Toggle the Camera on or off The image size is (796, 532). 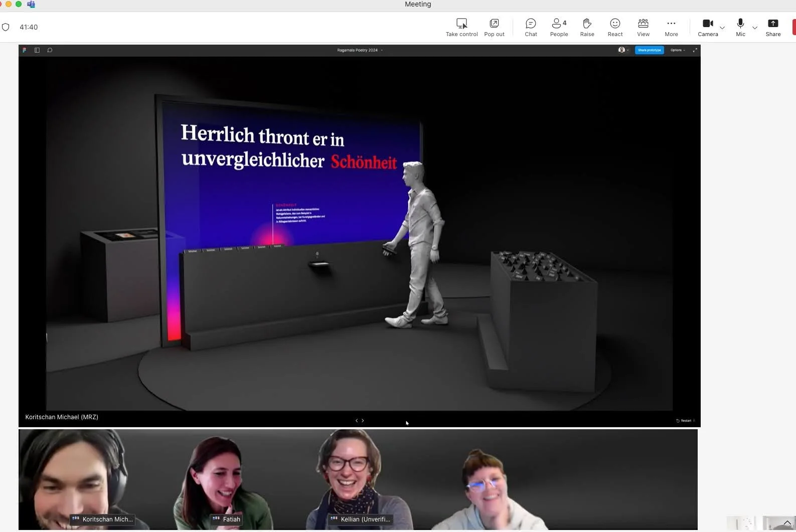pyautogui.click(x=708, y=28)
